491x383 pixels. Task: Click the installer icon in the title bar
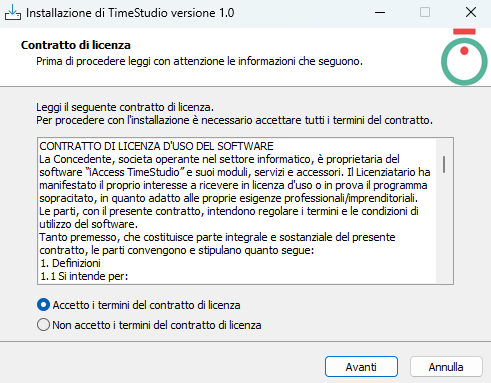click(13, 13)
